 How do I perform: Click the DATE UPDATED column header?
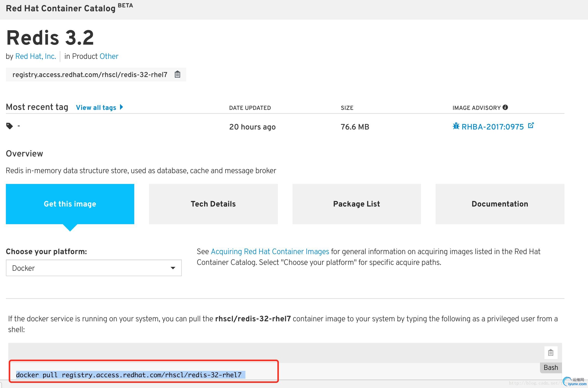(x=250, y=108)
